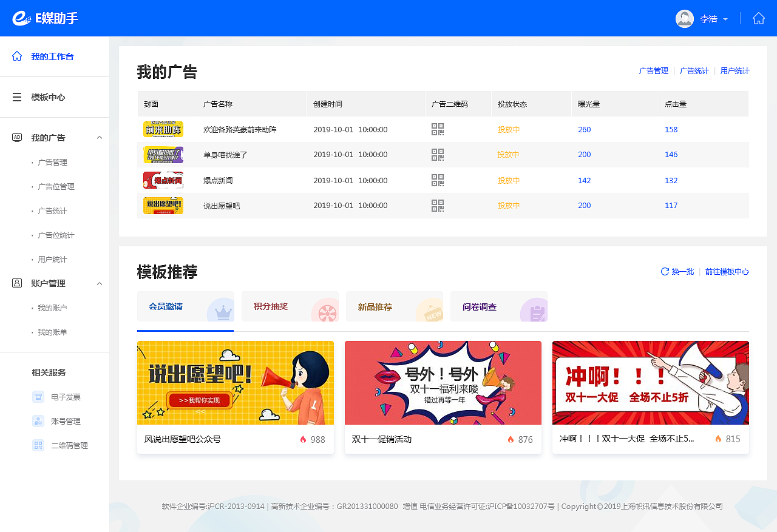The image size is (777, 532).
Task: Click cover thumbnail of 说出愿望吧 row
Action: (x=163, y=206)
